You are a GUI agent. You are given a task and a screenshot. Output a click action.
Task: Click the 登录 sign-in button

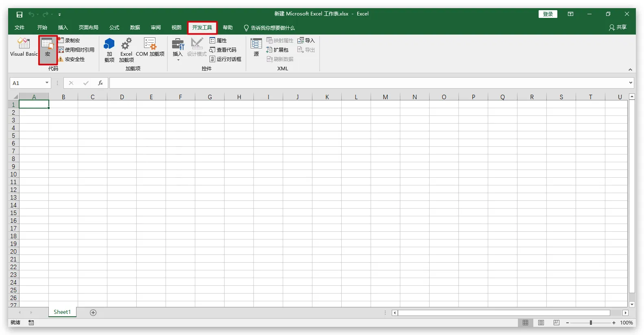pos(548,14)
